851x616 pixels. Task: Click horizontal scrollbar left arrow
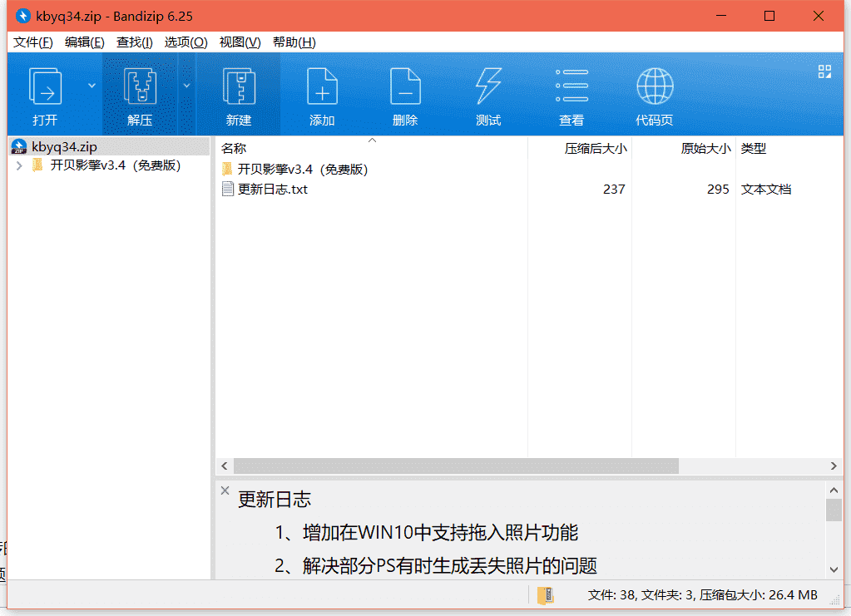pos(225,466)
